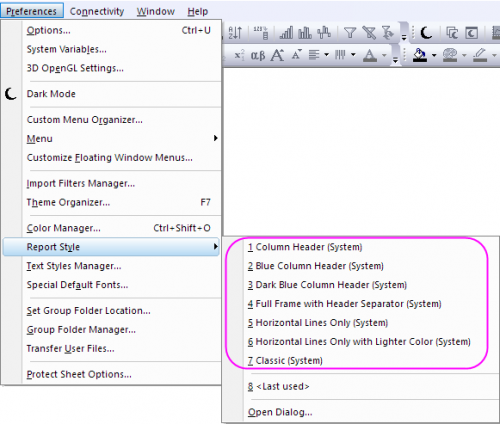Click the line color pencil icon
This screenshot has width=500, height=424.
480,55
